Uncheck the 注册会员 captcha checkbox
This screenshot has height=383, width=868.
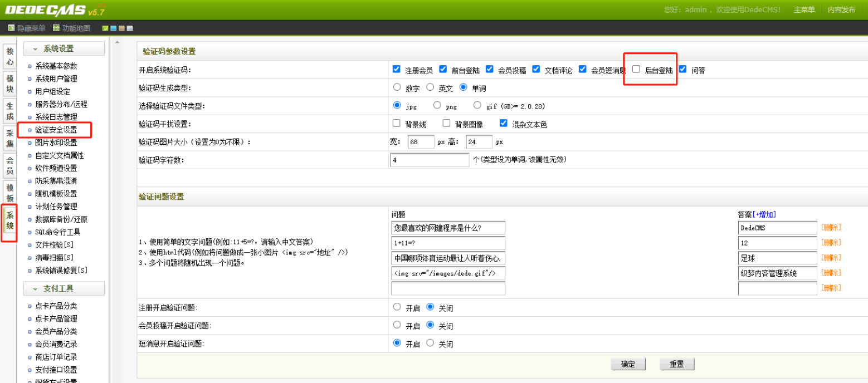(x=397, y=70)
